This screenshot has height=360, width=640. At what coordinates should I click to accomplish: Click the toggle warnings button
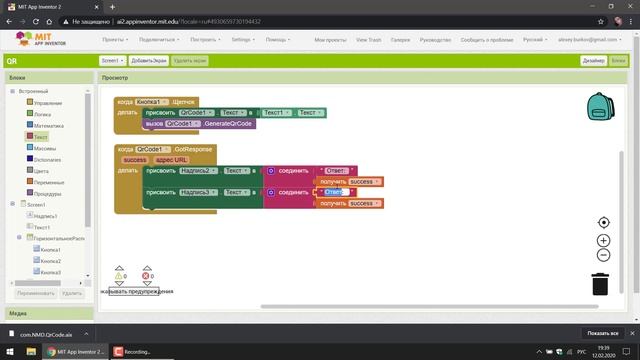point(134,291)
